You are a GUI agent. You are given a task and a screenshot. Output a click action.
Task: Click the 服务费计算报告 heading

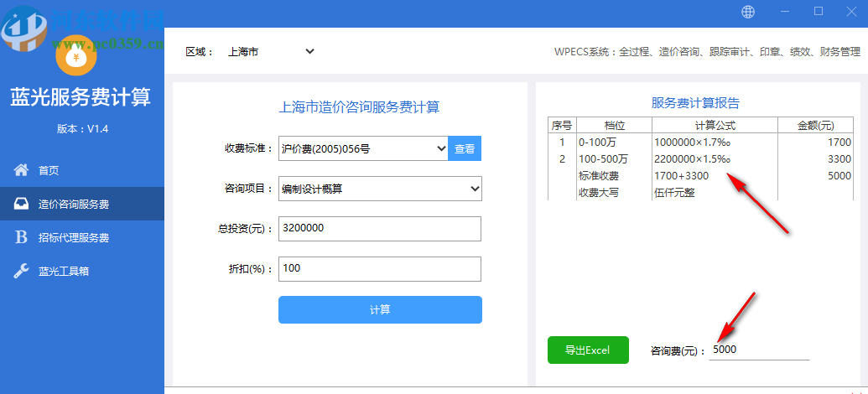[x=695, y=103]
